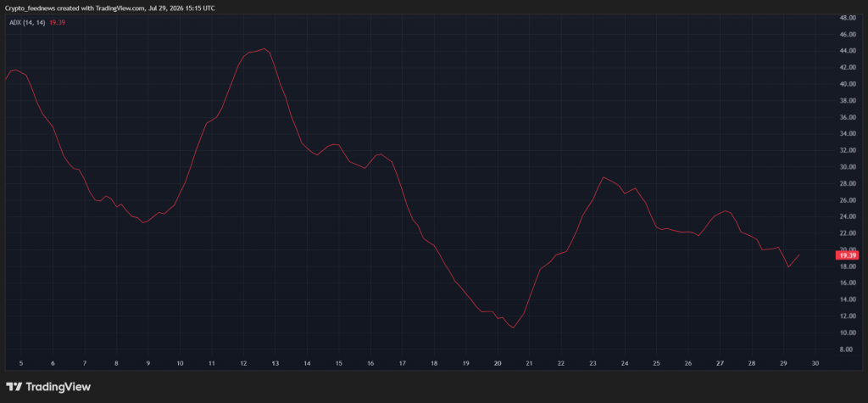This screenshot has width=868, height=403.
Task: Click date 18 on time axis
Action: pos(434,364)
